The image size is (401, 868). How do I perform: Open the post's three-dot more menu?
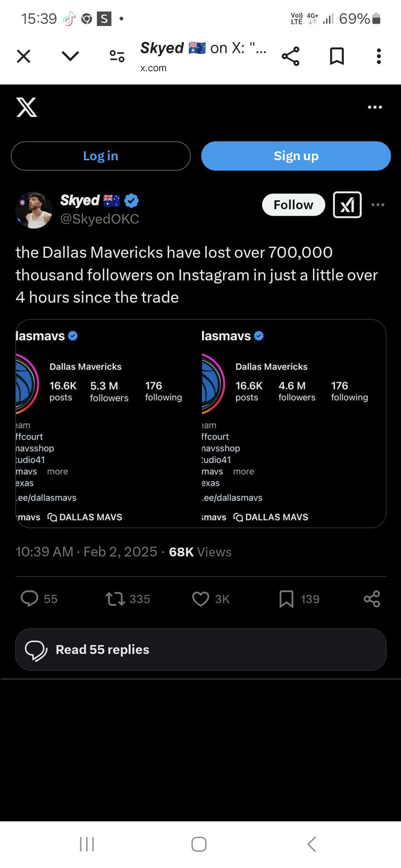(378, 205)
